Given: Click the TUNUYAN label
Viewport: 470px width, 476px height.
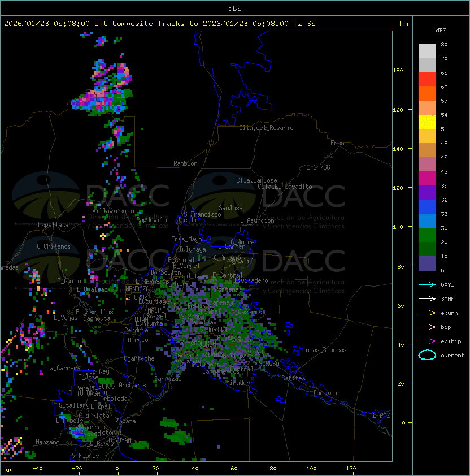Looking at the screenshot, I should click(120, 440).
